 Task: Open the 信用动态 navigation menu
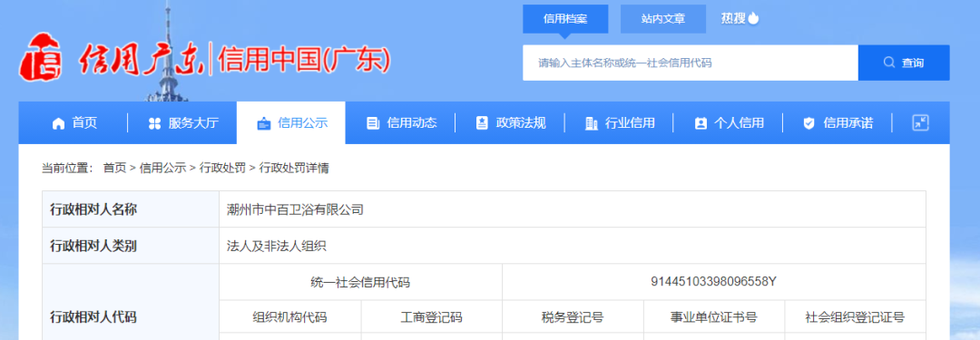click(401, 122)
